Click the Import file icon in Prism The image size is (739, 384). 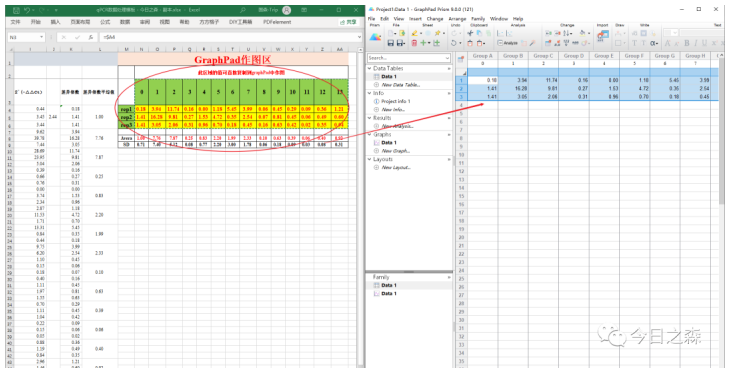[602, 35]
